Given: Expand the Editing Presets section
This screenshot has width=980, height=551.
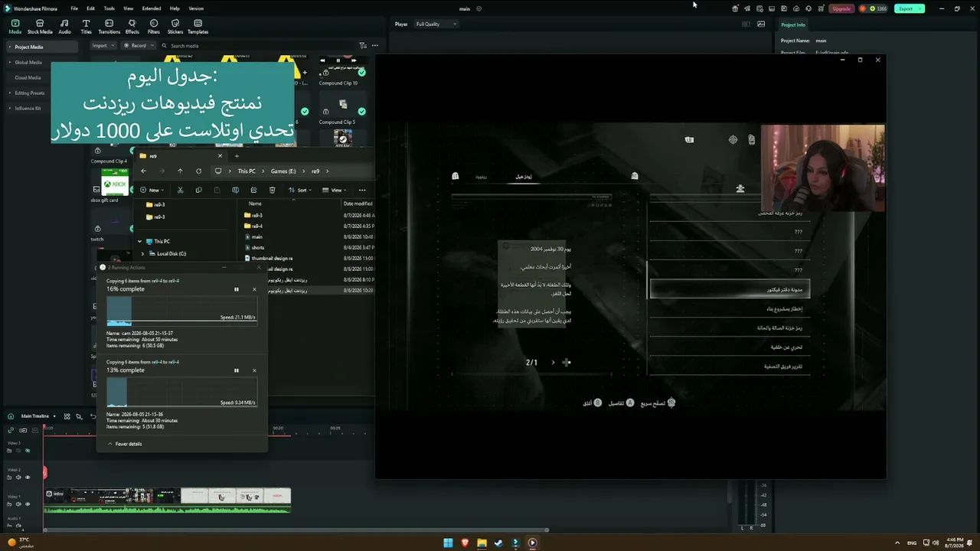Looking at the screenshot, I should point(9,93).
